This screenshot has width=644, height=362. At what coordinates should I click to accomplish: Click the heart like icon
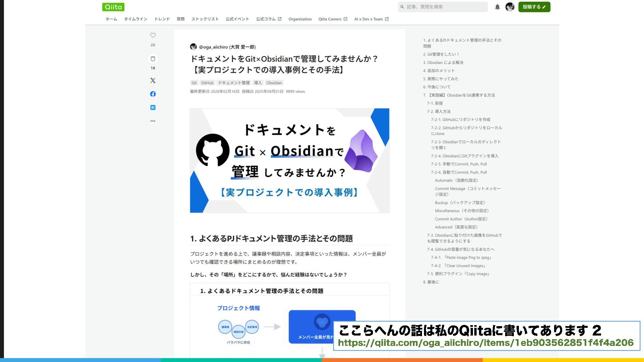pyautogui.click(x=153, y=35)
